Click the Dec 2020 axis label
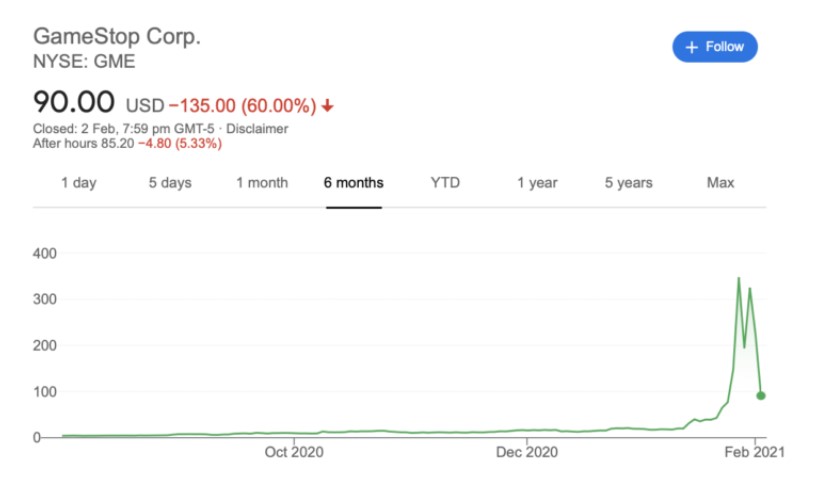The width and height of the screenshot is (828, 480). click(x=526, y=452)
